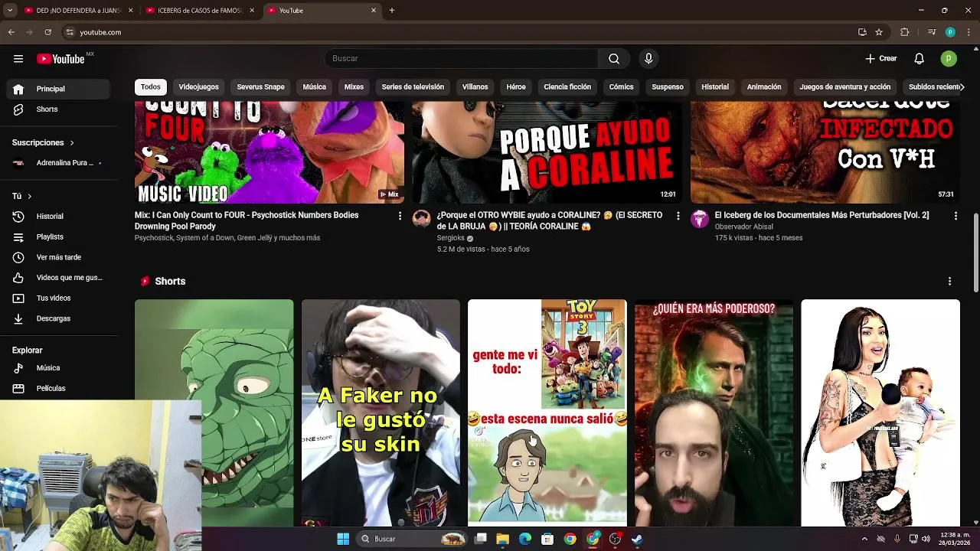Screen dimensions: 980x551
Task: Open Observador Abisal channel avatar
Action: pos(700,219)
